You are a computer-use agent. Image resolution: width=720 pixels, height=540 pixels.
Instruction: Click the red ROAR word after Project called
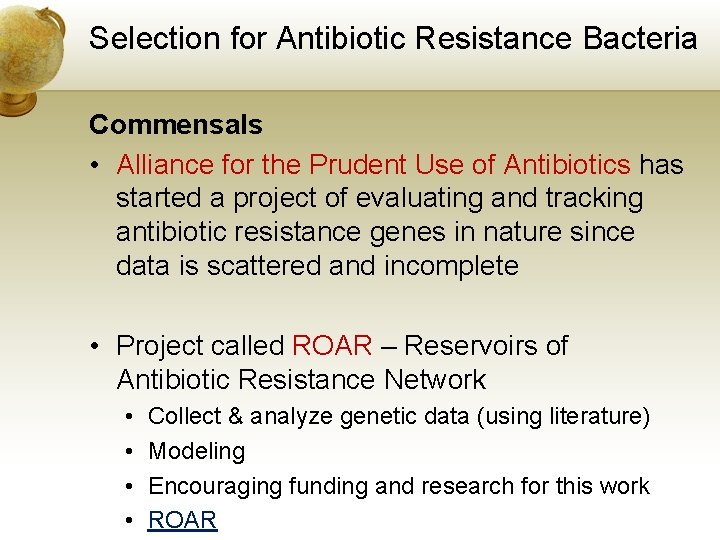[x=332, y=345]
